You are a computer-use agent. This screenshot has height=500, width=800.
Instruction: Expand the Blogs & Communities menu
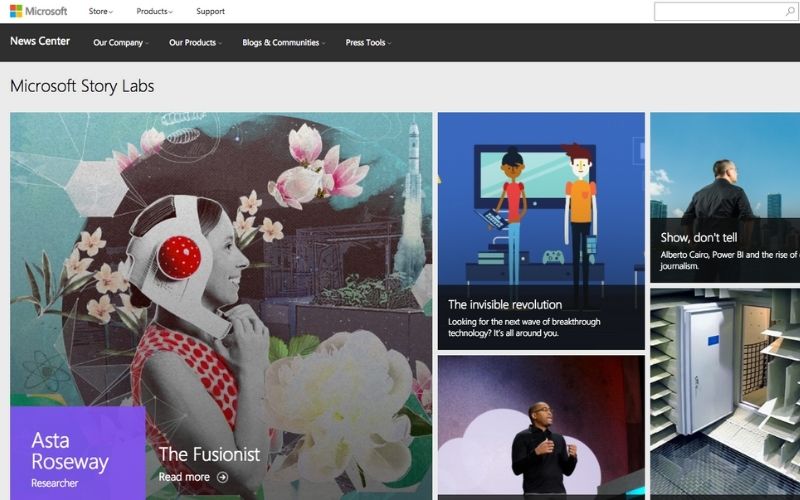(x=283, y=43)
